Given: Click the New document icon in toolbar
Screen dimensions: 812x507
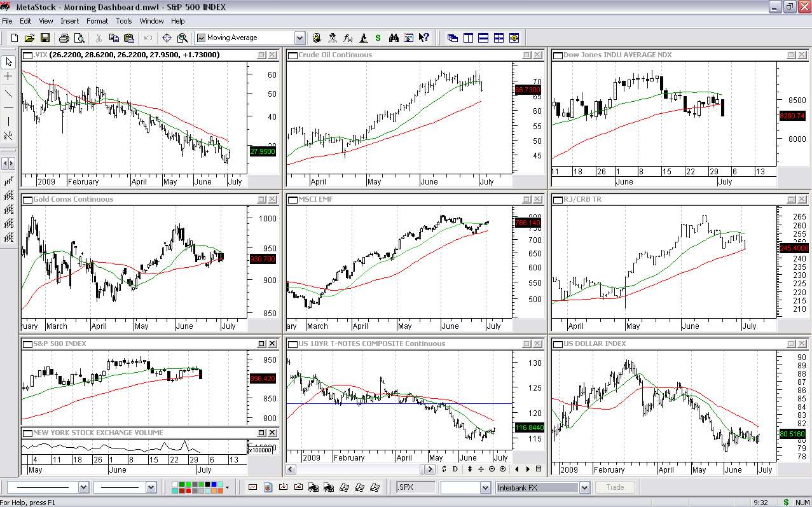Looking at the screenshot, I should click(x=14, y=38).
